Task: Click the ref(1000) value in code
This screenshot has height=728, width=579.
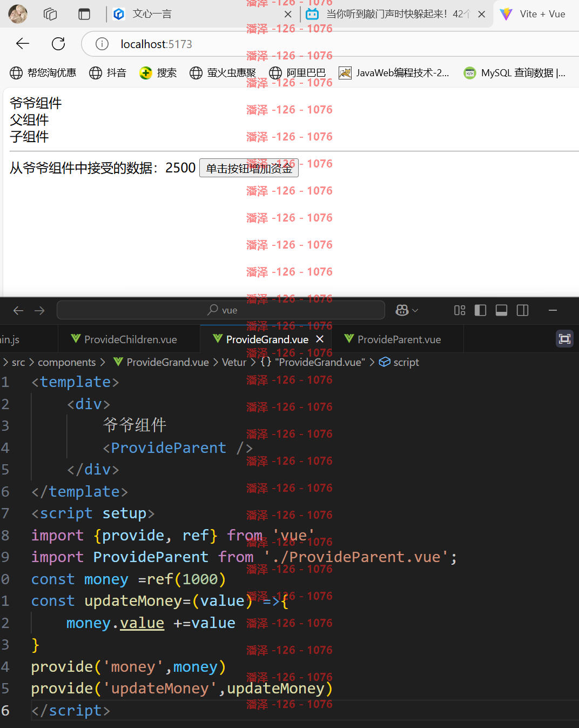Action: coord(186,579)
